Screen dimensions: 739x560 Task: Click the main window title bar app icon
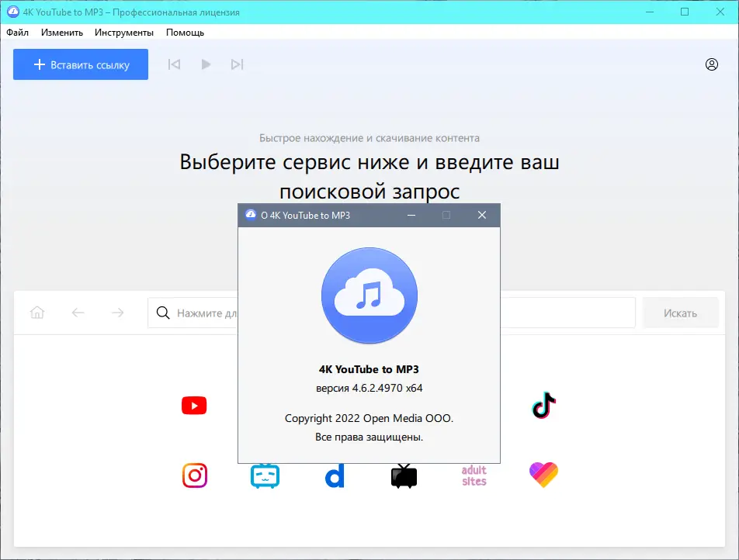[13, 12]
